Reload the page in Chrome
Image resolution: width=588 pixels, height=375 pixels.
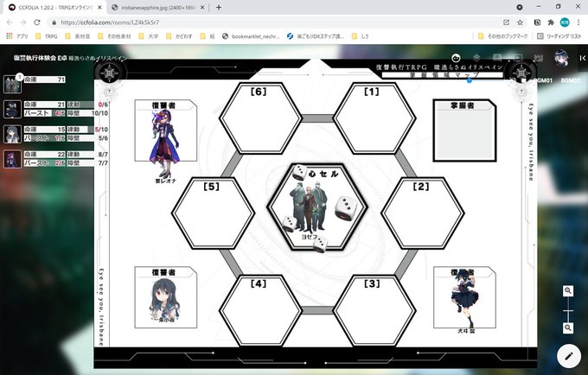click(x=36, y=22)
